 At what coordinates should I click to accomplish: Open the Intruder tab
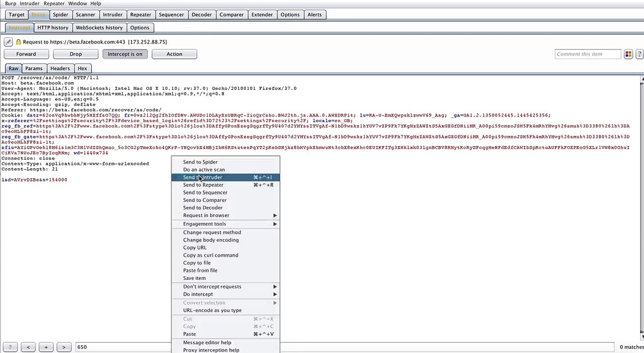(x=112, y=15)
